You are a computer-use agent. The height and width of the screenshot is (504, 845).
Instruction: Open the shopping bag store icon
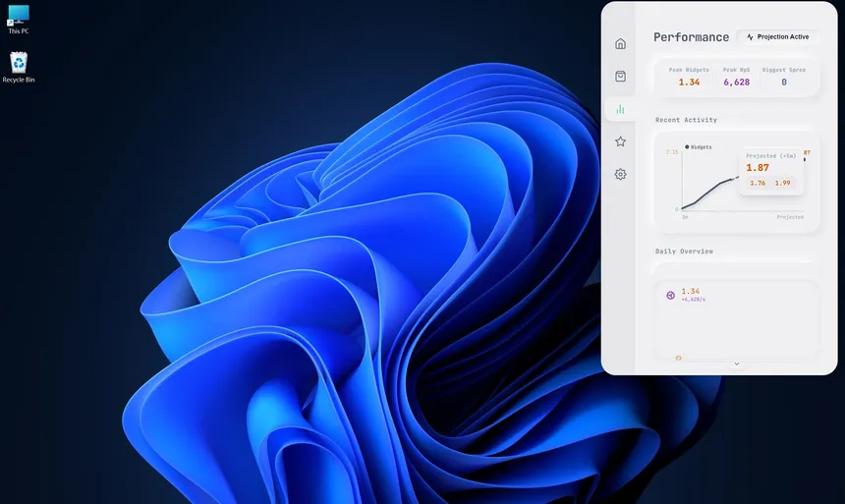(620, 76)
